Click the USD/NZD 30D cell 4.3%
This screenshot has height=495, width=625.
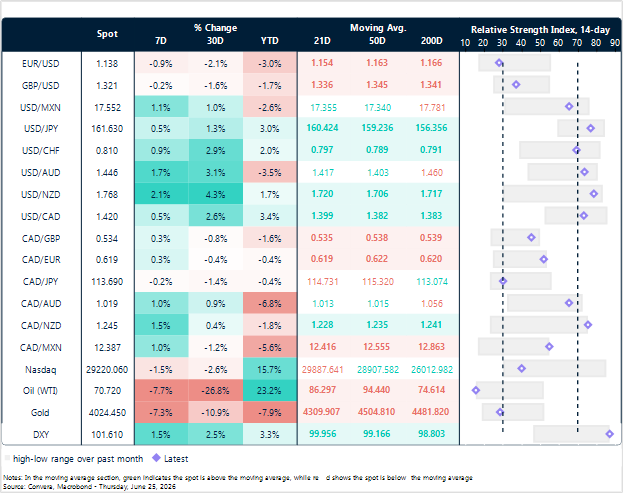216,195
